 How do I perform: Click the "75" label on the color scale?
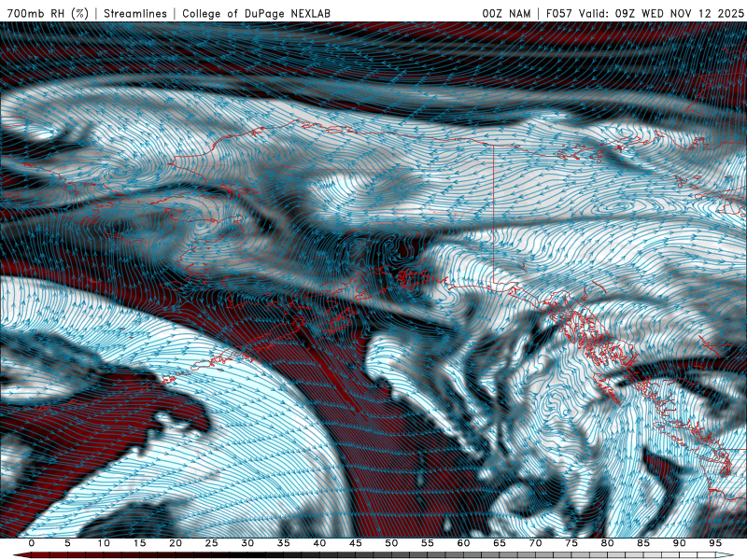point(571,543)
